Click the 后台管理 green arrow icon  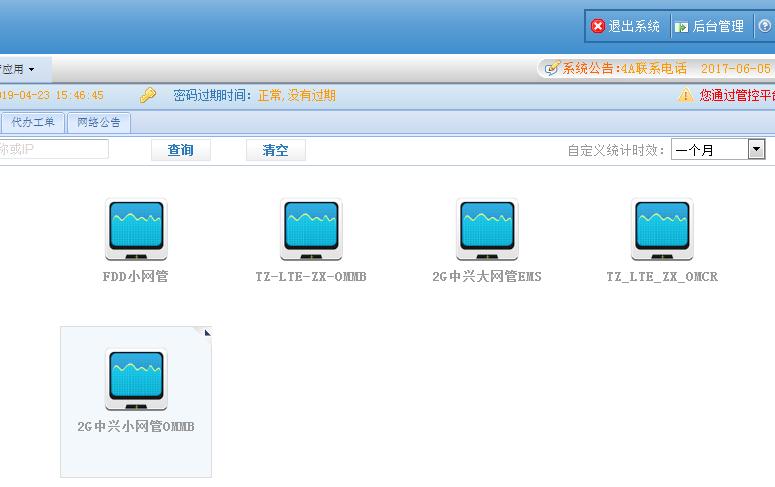pos(682,27)
